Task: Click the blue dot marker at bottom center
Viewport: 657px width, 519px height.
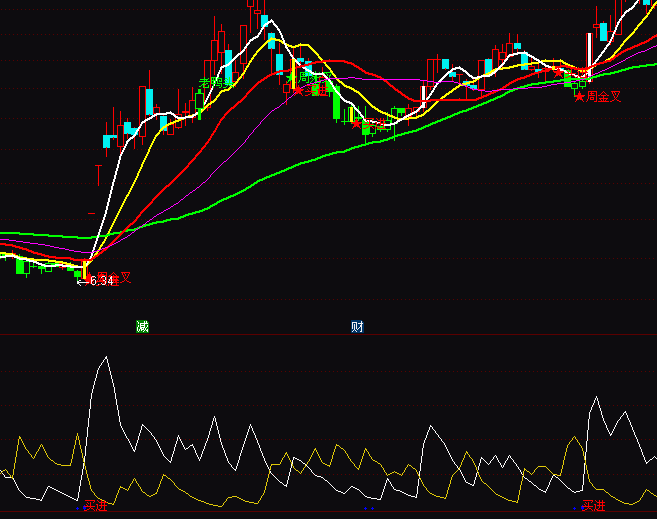Action: point(370,508)
